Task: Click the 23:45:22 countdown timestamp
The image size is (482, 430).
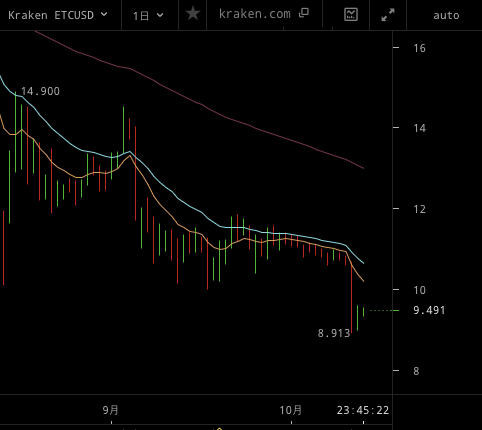Action: pyautogui.click(x=363, y=410)
